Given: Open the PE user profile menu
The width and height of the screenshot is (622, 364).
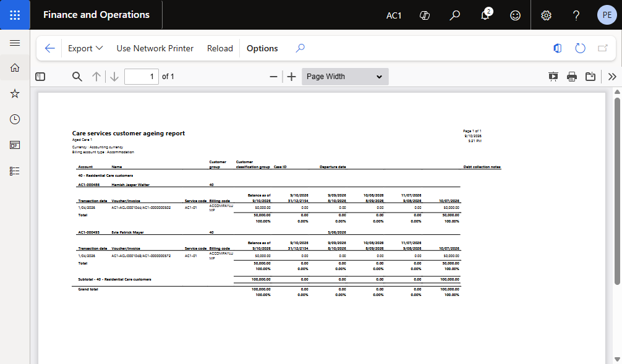Looking at the screenshot, I should pyautogui.click(x=607, y=15).
